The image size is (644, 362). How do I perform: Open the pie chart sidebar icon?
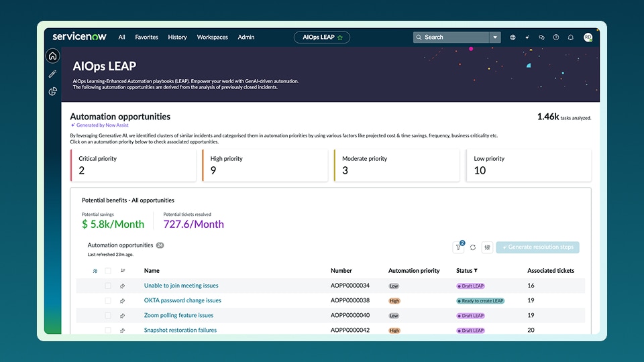coord(52,91)
